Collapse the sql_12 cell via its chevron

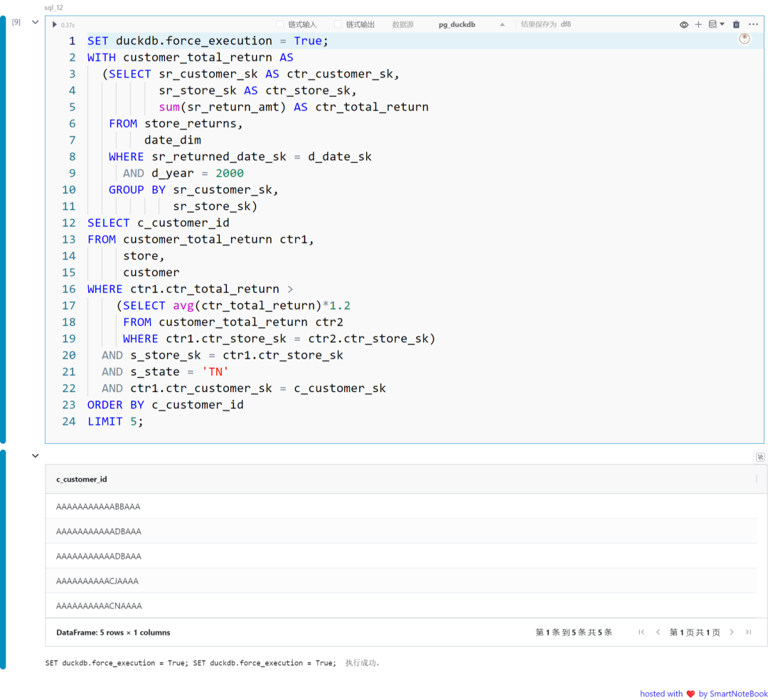[x=35, y=21]
